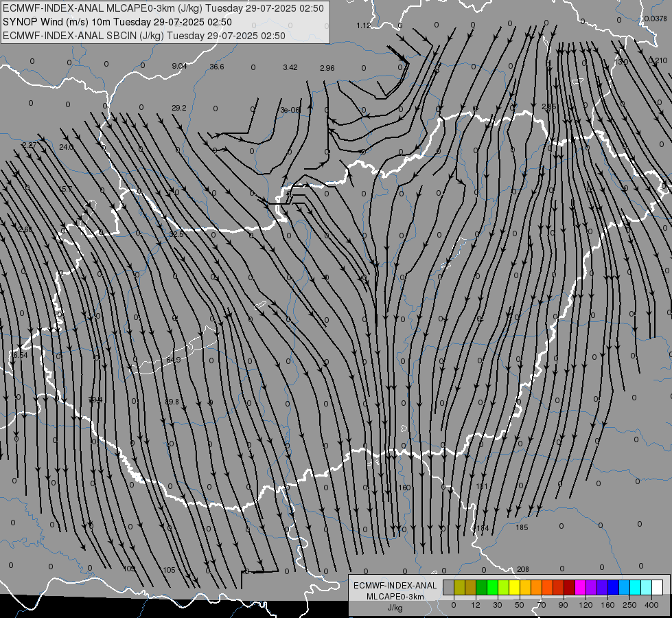
Task: Select the map value 185
Action: (x=522, y=527)
